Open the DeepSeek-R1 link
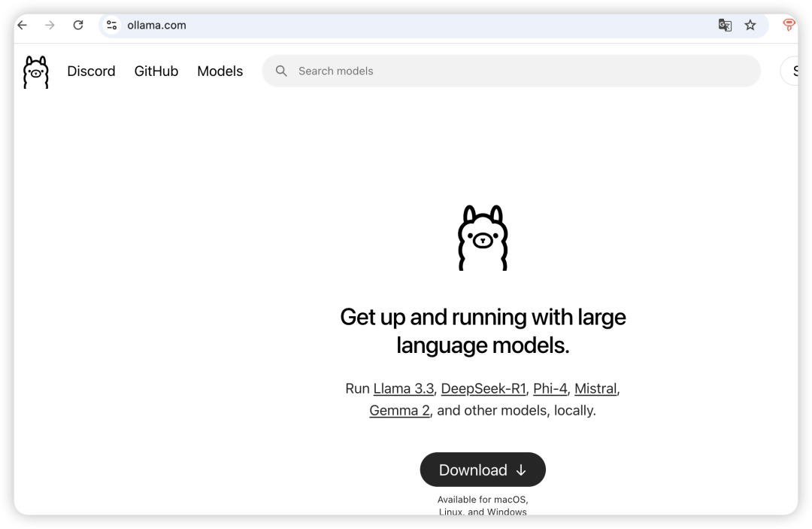Viewport: 812px width, 529px height. [483, 388]
